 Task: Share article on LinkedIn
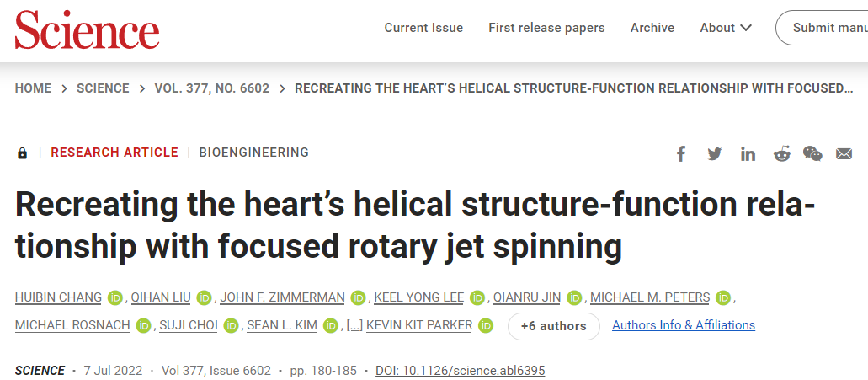click(748, 153)
